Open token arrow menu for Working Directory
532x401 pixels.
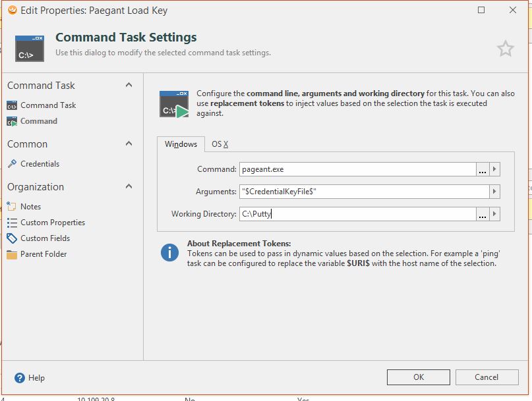(494, 214)
